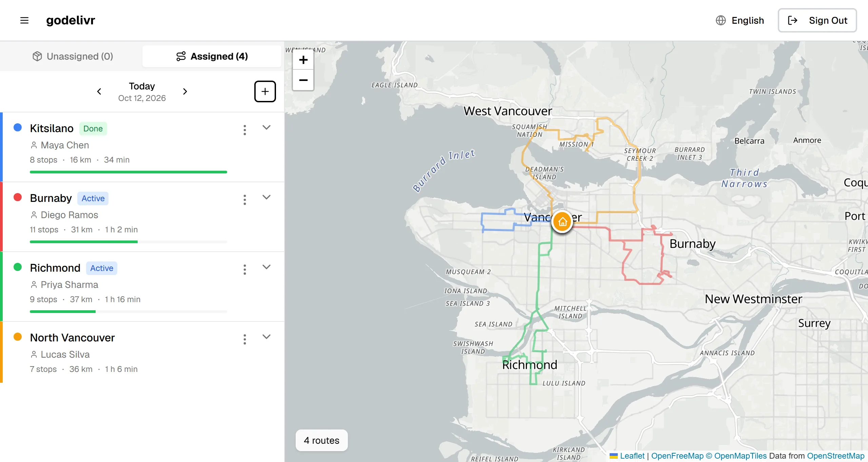
Task: Click '8 stops · 16 km · 34 min' stats
Action: [x=80, y=160]
